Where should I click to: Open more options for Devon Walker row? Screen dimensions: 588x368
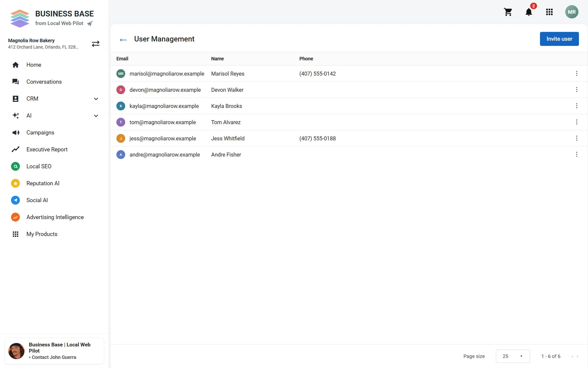click(577, 90)
